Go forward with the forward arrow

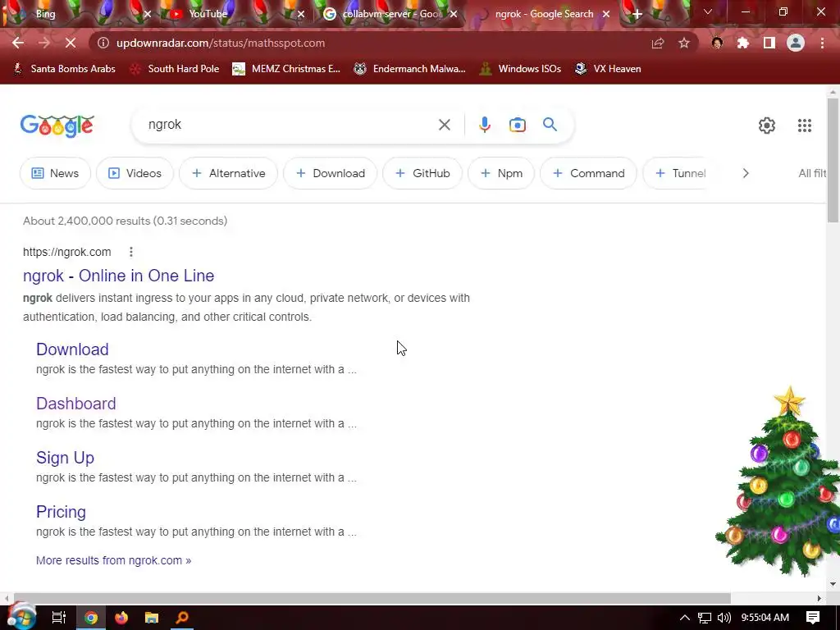click(x=44, y=43)
